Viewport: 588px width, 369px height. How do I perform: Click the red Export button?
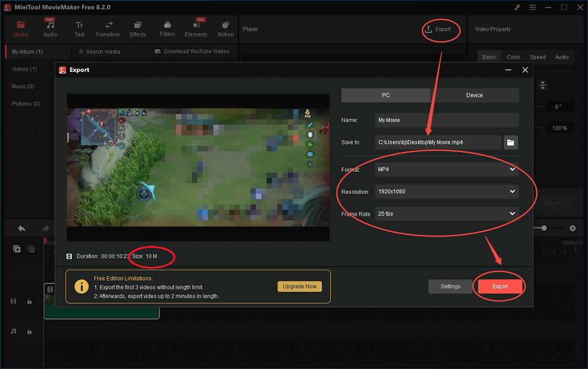click(x=500, y=286)
